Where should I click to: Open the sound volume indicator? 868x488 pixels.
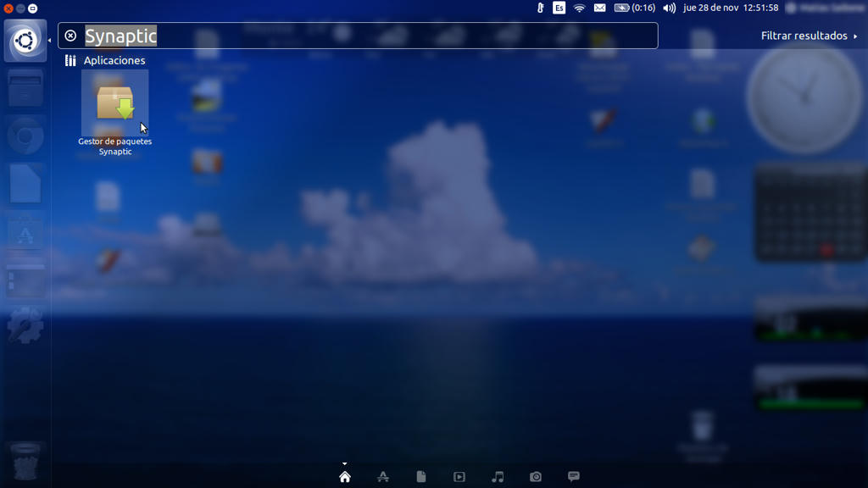pyautogui.click(x=670, y=8)
